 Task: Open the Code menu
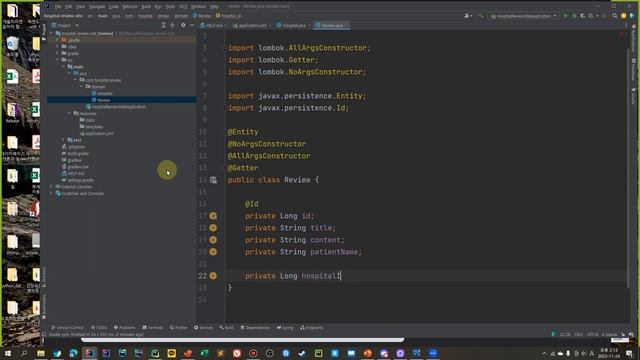pyautogui.click(x=113, y=7)
